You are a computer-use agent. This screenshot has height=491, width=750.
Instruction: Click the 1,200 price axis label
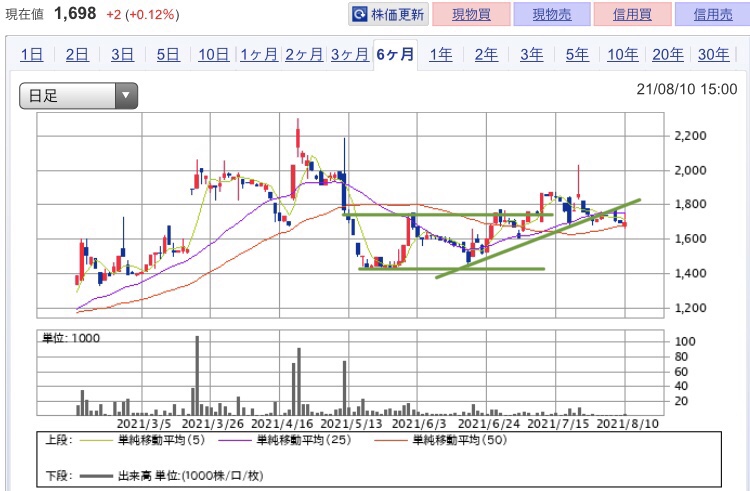690,308
